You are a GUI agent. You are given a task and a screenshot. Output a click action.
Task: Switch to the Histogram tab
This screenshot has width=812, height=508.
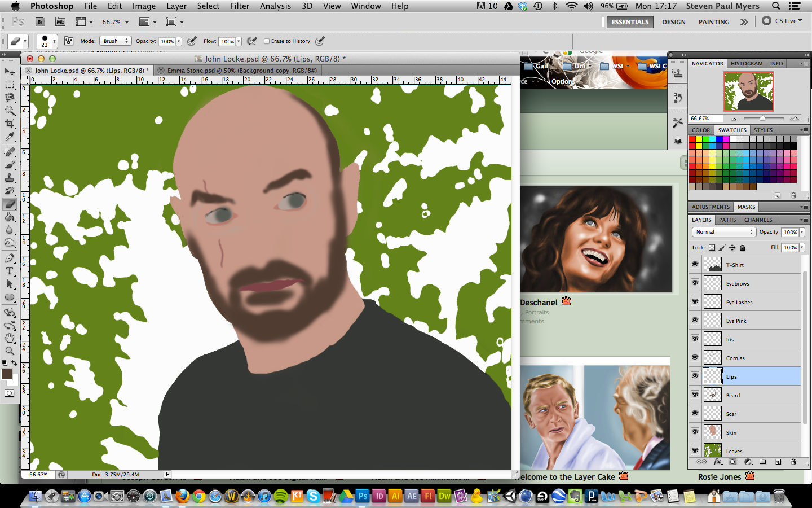click(746, 64)
